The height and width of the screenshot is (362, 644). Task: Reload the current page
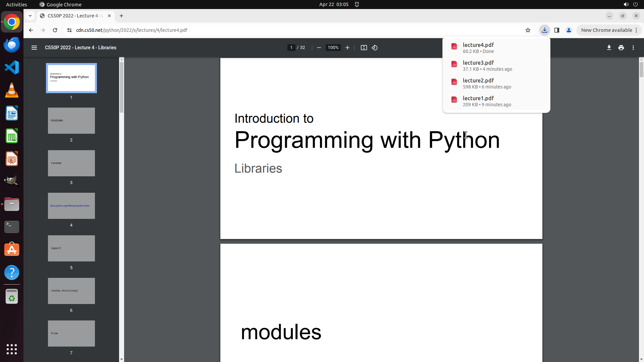[55, 30]
